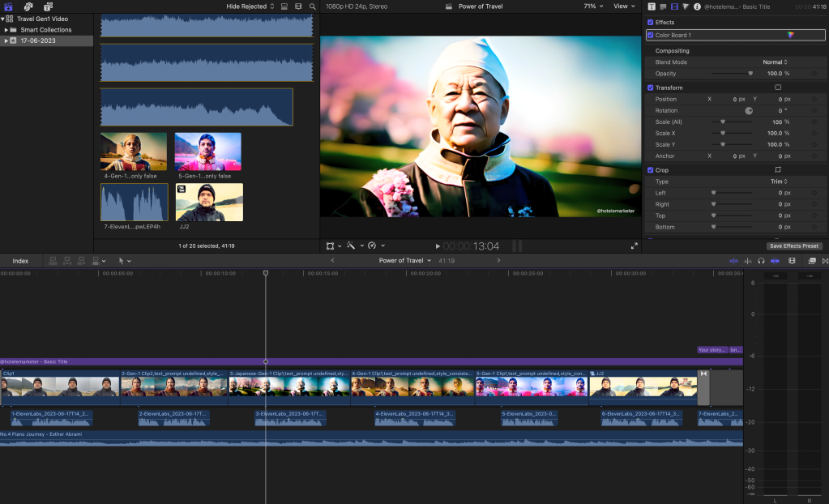Go forward in timeline history arrow
The width and height of the screenshot is (829, 504).
click(498, 260)
